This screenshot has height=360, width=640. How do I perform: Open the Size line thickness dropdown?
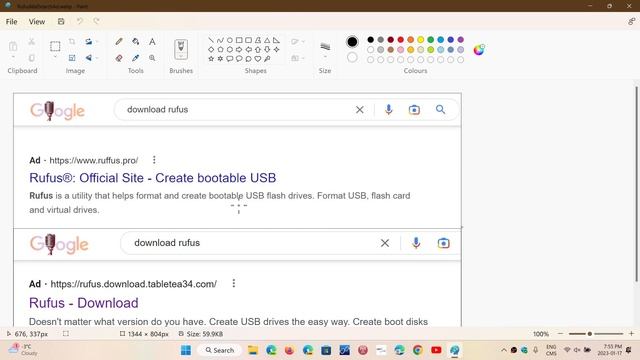(325, 57)
